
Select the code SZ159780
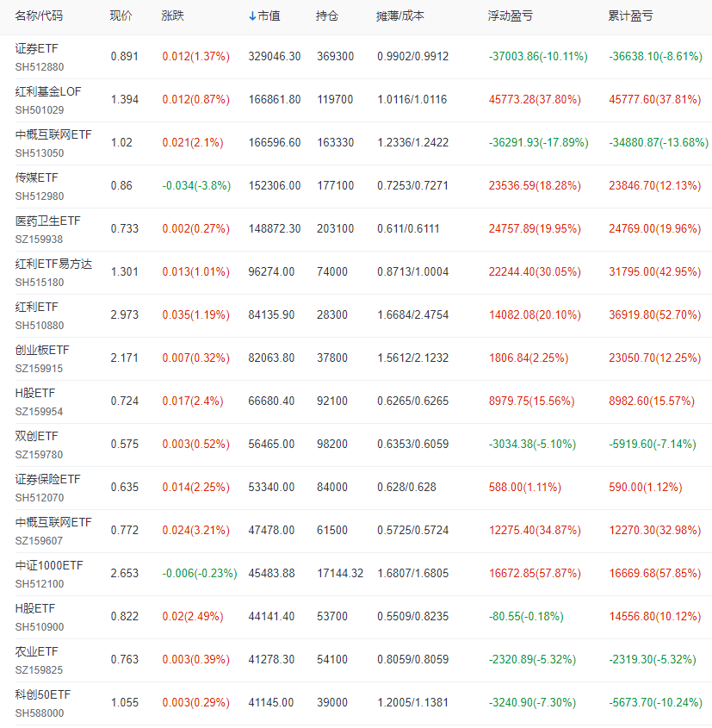pos(39,455)
